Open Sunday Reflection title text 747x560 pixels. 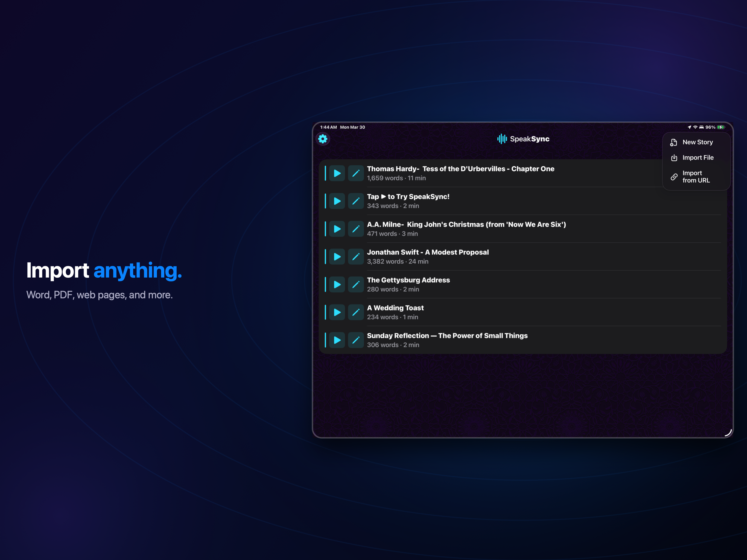click(x=447, y=336)
